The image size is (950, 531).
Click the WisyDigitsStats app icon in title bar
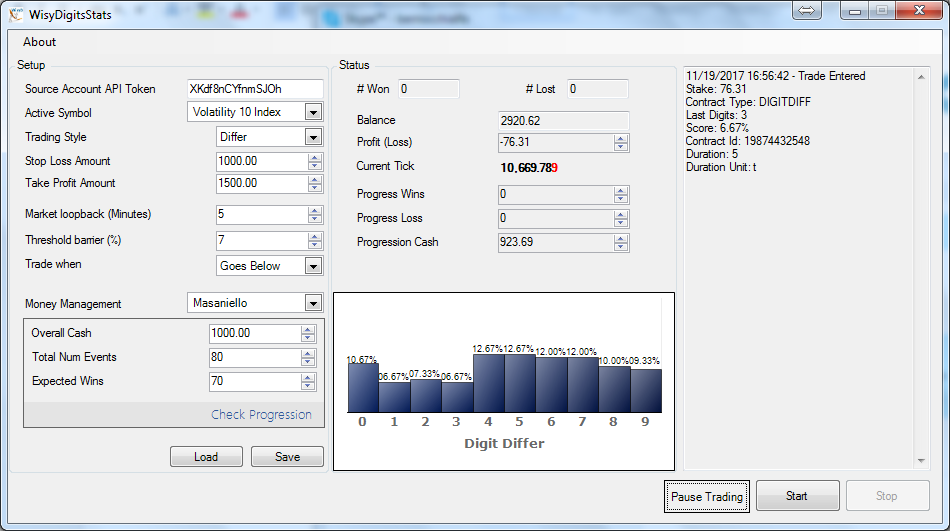click(16, 14)
